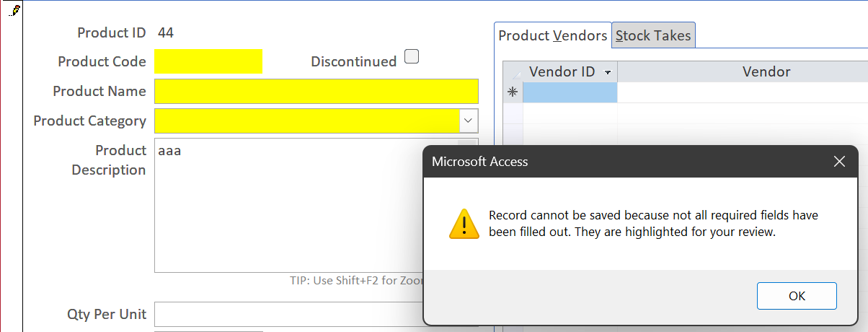Screen dimensions: 868x332
Task: Select the blue Vendor ID new-row cell
Action: (570, 92)
